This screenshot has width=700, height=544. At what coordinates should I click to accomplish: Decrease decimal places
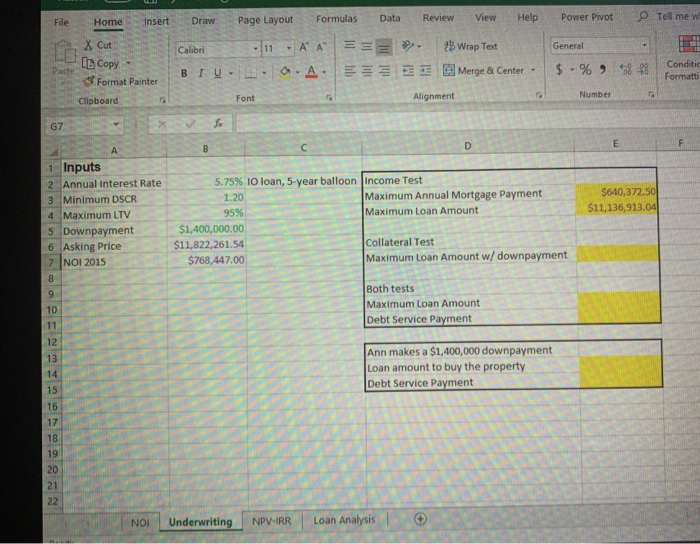tap(643, 69)
